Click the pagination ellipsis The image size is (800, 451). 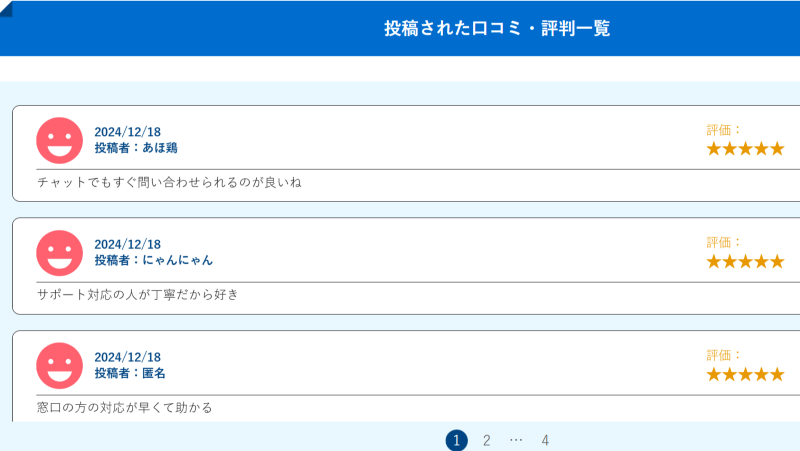point(516,440)
